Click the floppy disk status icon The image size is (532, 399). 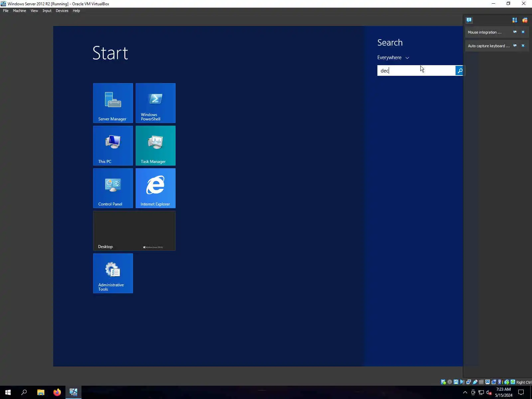pos(456,382)
